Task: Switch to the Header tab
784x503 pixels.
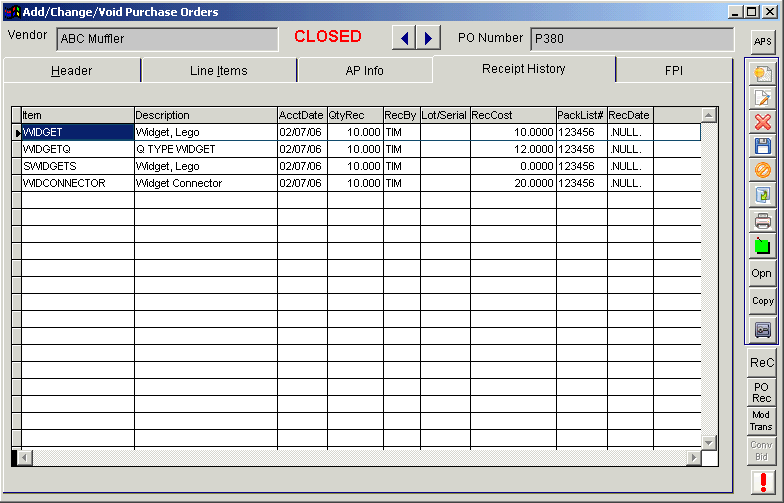Action: pyautogui.click(x=72, y=70)
